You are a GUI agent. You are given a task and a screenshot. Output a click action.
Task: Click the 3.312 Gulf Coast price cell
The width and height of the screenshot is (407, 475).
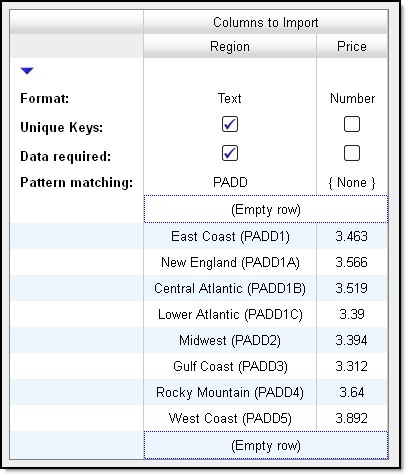pyautogui.click(x=352, y=366)
